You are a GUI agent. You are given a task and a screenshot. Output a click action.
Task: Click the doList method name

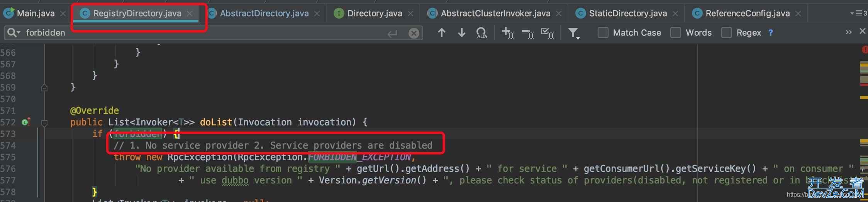tap(216, 122)
